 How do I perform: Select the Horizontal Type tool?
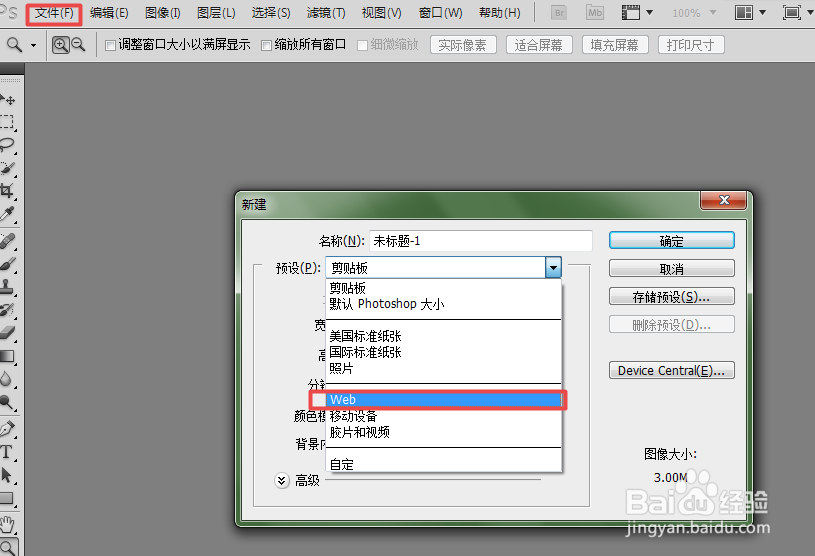coord(7,452)
